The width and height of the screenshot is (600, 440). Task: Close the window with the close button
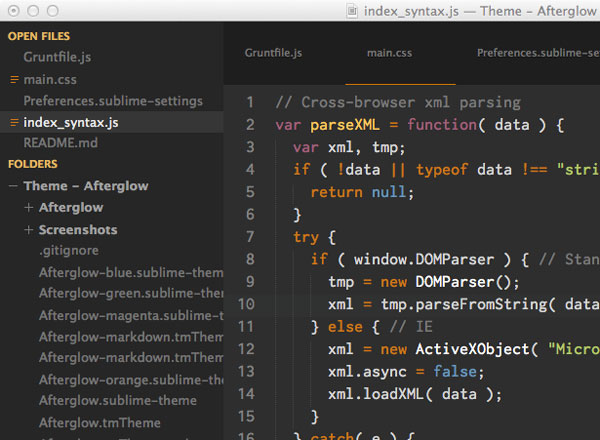pyautogui.click(x=13, y=11)
